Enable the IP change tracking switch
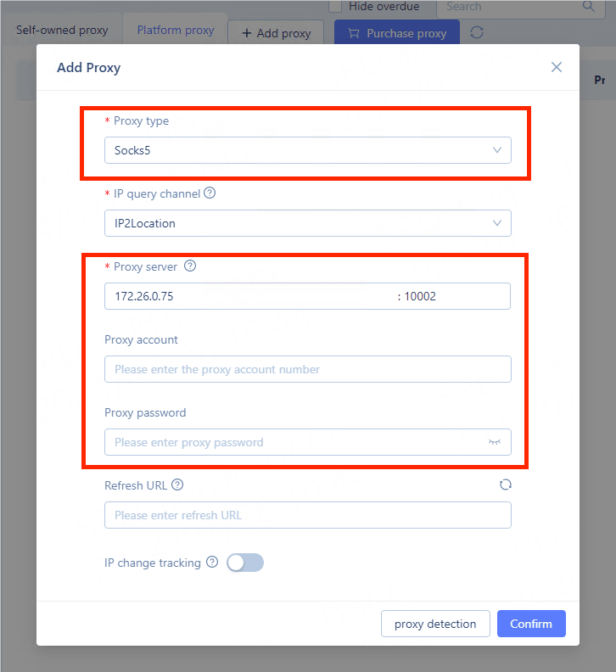 [245, 563]
